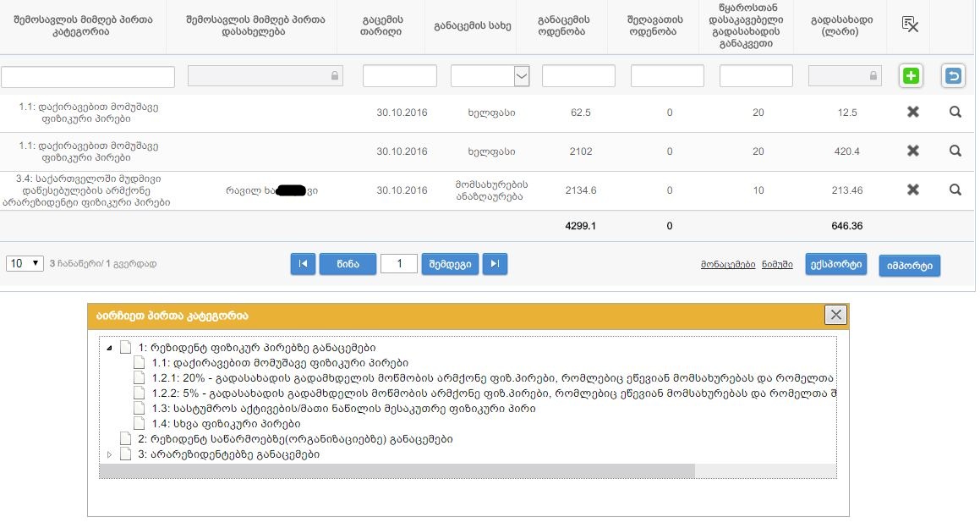Viewport: 980px width, 528px height.
Task: Click the tax rate filter input
Action: 756,75
